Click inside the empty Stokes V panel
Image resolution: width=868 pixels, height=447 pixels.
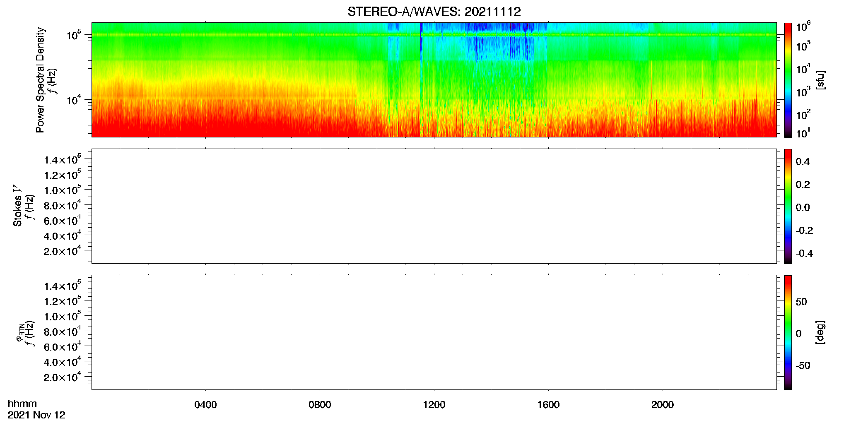tap(434, 206)
